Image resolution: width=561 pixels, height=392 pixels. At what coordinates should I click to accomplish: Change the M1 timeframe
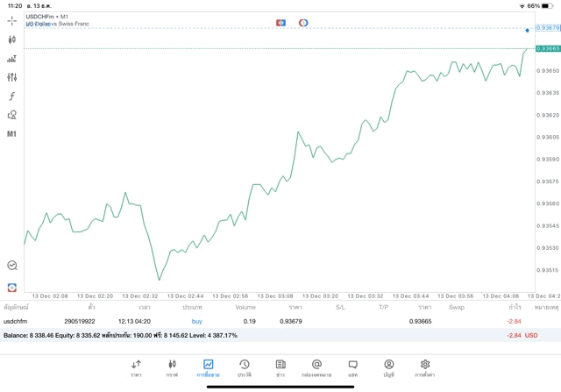[11, 134]
